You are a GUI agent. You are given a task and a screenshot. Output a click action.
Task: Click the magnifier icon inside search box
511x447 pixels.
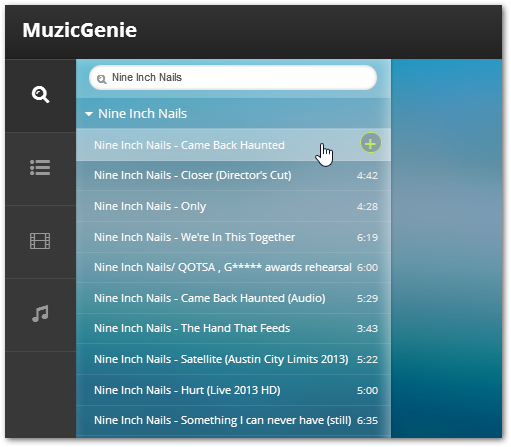tap(101, 79)
